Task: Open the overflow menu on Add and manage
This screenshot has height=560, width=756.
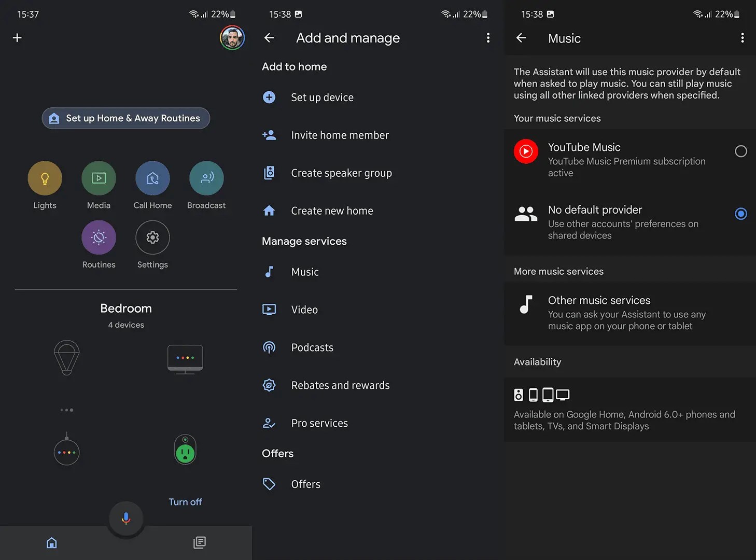Action: click(487, 37)
